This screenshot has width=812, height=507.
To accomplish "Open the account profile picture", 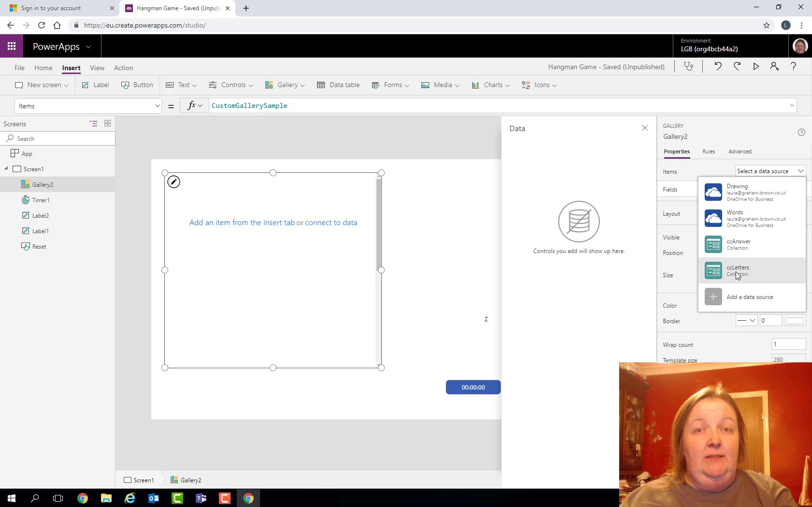I will click(x=800, y=46).
